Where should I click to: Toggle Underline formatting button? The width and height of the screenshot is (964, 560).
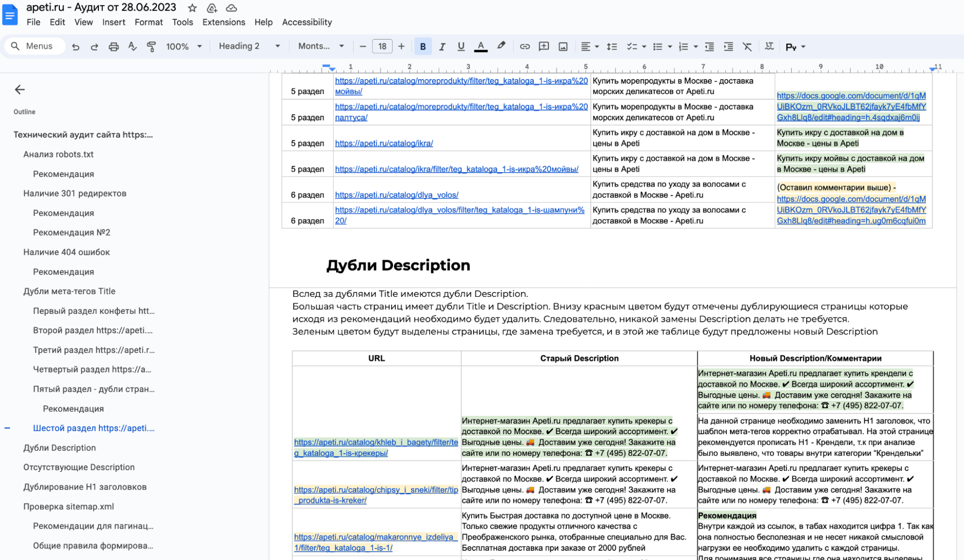(461, 47)
